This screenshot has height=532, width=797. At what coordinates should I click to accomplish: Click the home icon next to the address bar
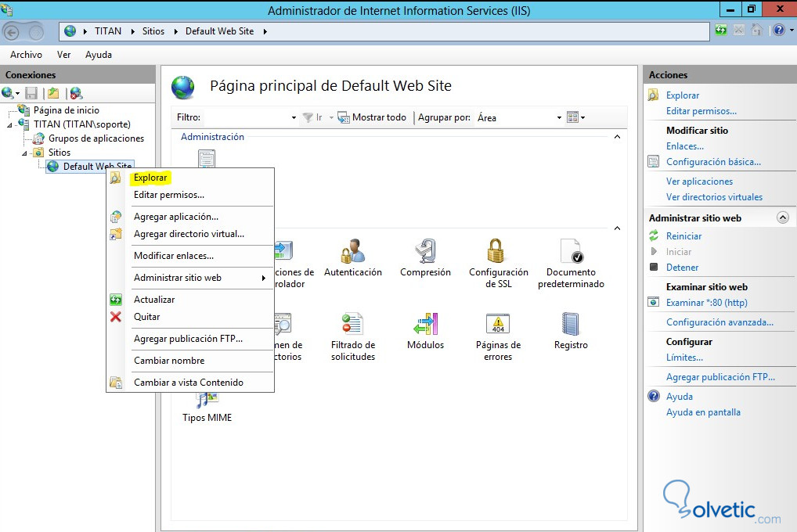pos(757,31)
